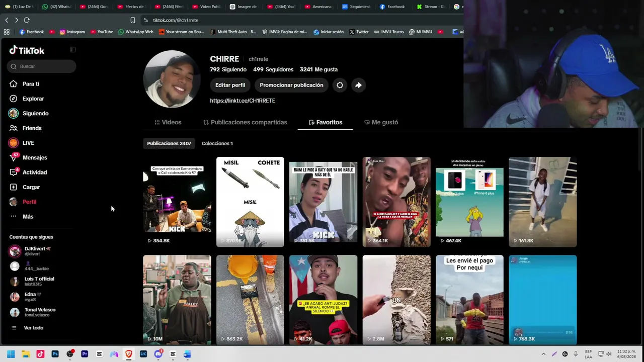Share the profile with arrow icon
This screenshot has width=644, height=362.
[358, 85]
